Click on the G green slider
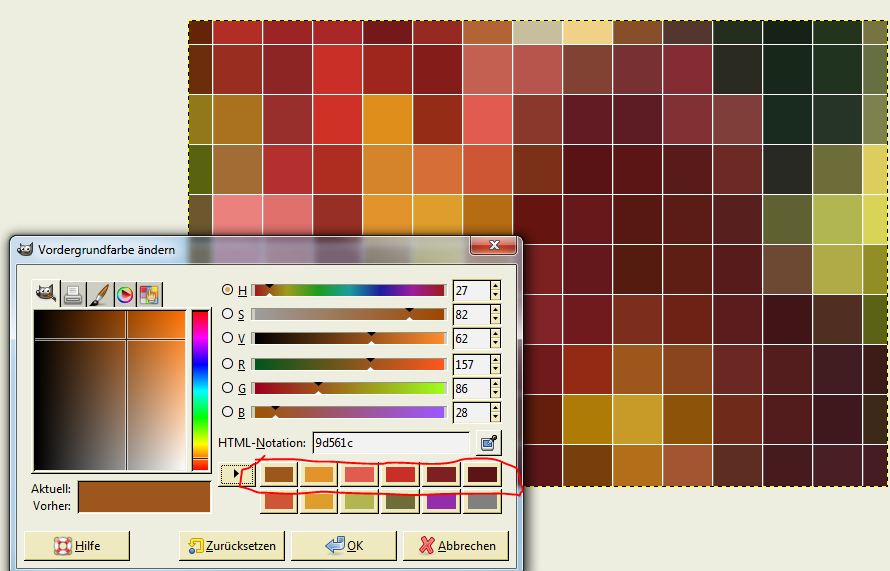The image size is (890, 571). 349,388
